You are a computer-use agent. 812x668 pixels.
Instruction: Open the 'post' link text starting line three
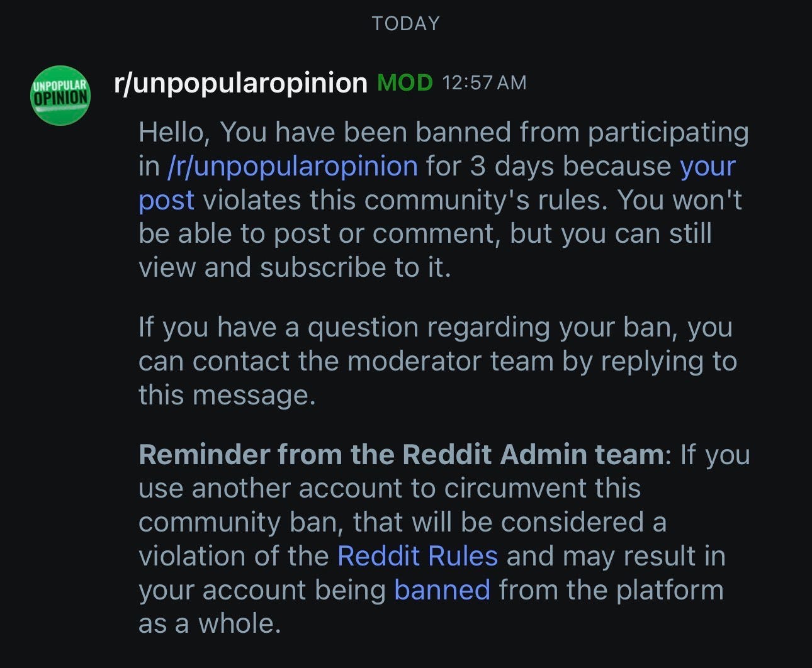pos(166,201)
